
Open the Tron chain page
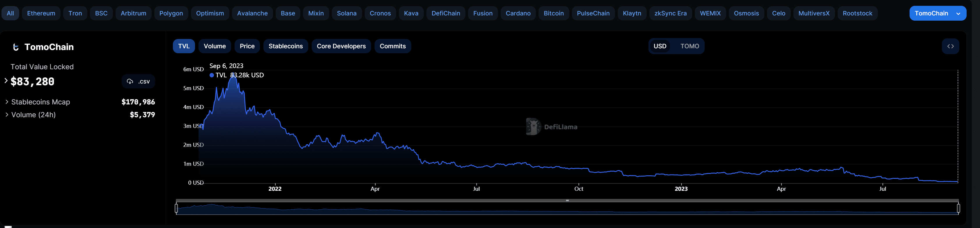pyautogui.click(x=75, y=13)
